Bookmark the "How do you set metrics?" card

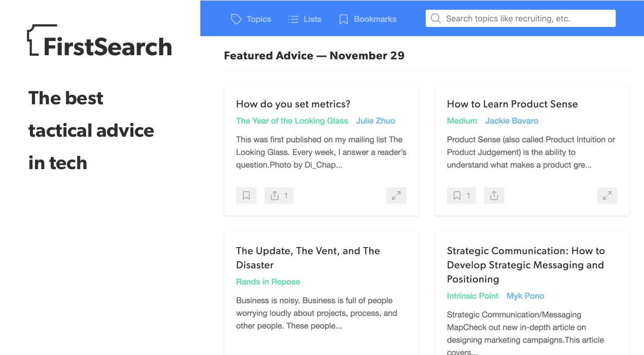[246, 195]
